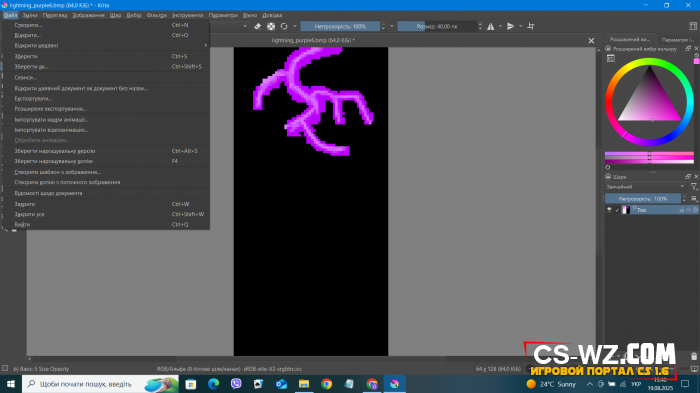Open the layer filter funnel icon
The width and height of the screenshot is (700, 393).
(694, 187)
